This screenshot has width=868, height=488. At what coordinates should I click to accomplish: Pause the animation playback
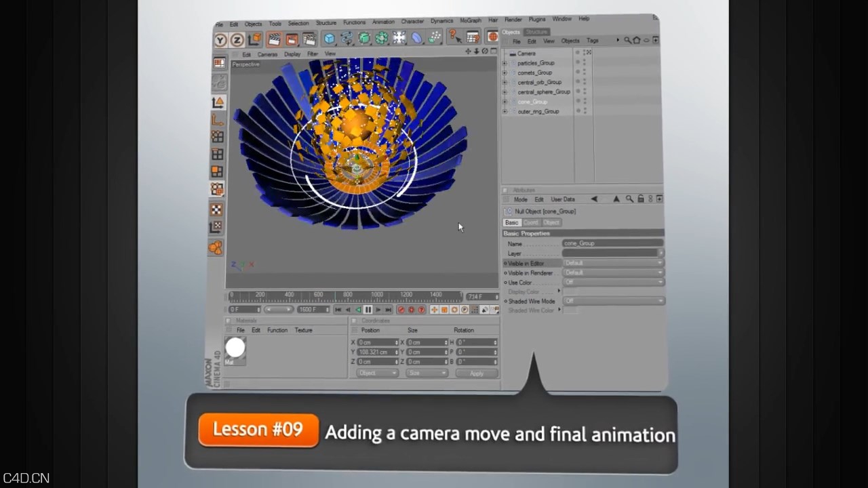368,310
